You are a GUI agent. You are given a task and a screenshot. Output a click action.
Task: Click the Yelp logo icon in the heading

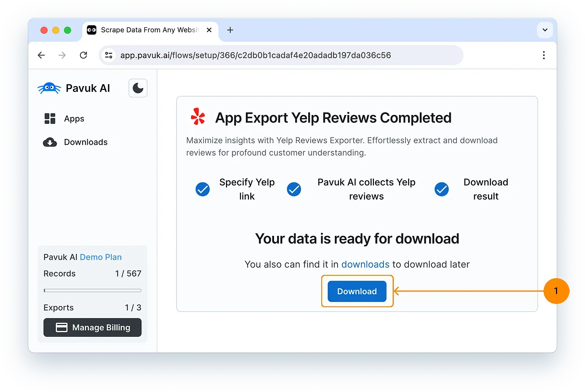tap(198, 117)
